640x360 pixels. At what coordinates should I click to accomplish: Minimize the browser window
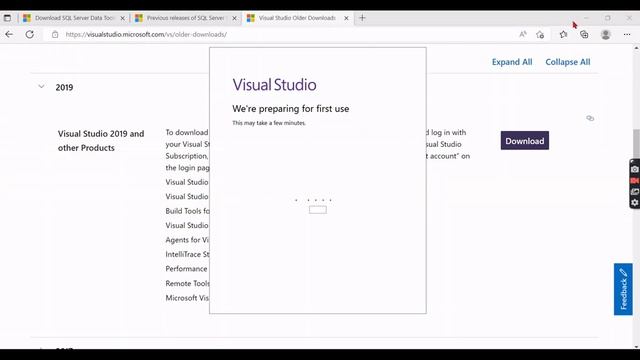[587, 18]
